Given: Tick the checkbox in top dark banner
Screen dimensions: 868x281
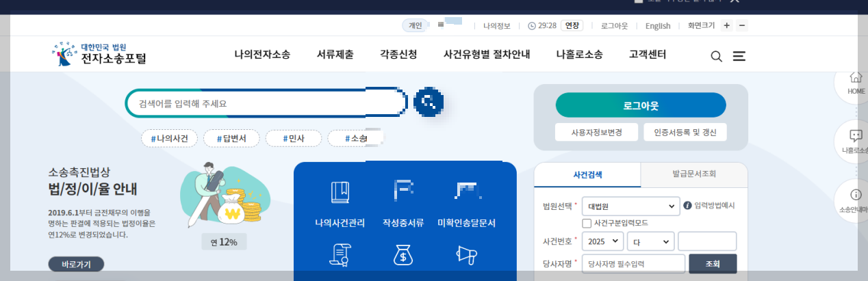Looking at the screenshot, I should (638, 2).
